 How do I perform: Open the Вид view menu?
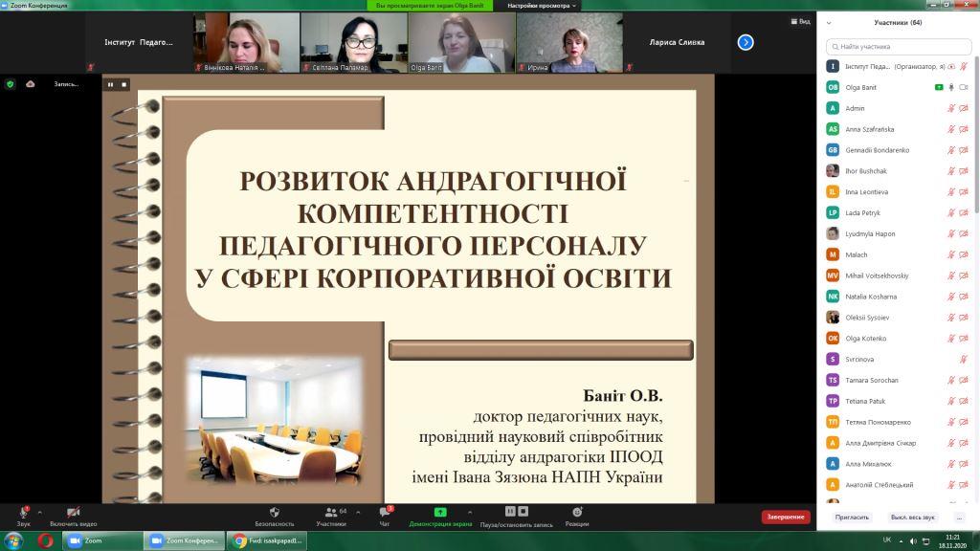801,21
